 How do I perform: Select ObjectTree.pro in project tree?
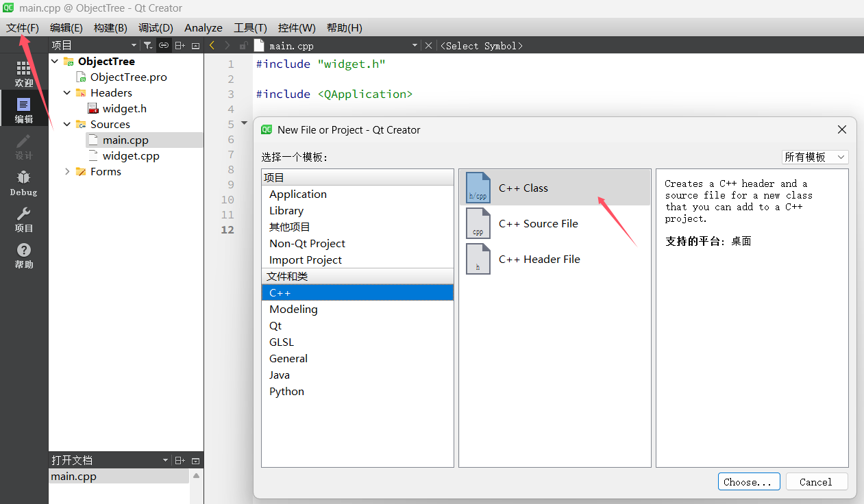[x=128, y=77]
